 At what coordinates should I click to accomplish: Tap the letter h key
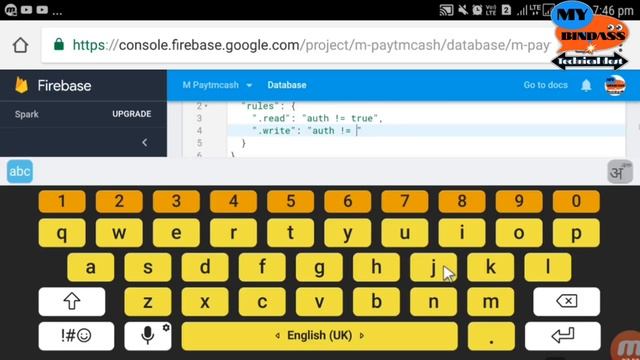pyautogui.click(x=376, y=267)
